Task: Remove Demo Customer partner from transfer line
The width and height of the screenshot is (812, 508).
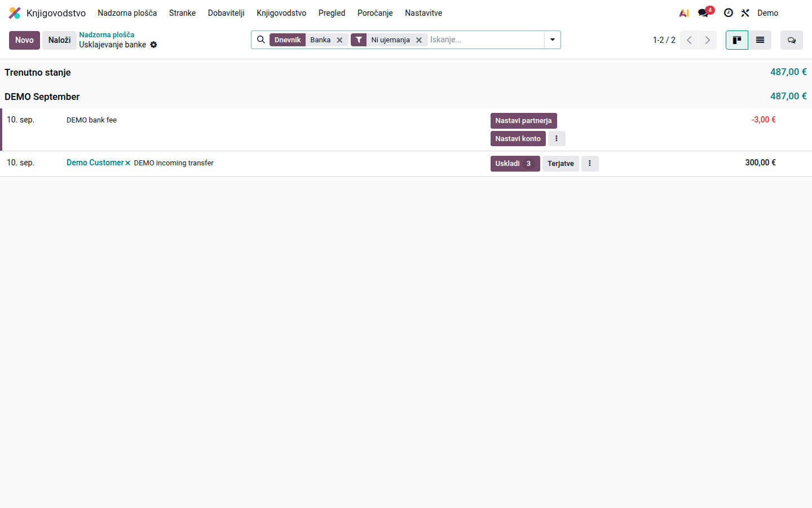Action: [x=128, y=163]
